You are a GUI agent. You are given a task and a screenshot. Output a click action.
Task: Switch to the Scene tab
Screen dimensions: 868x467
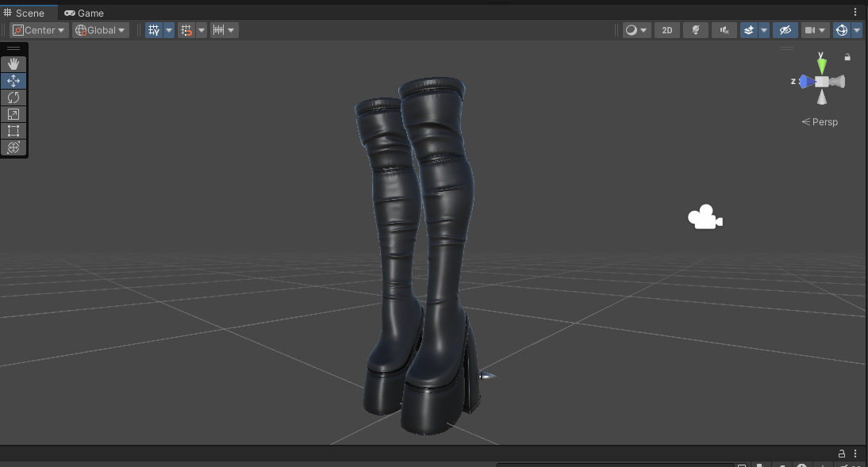click(x=25, y=13)
